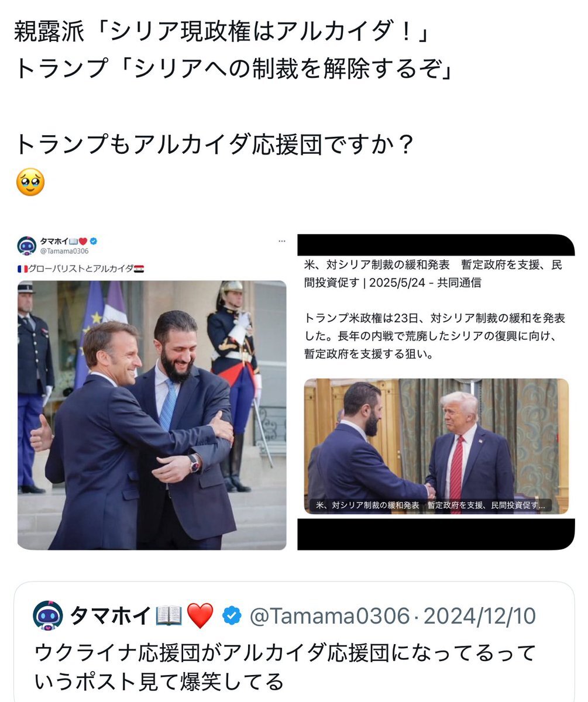The width and height of the screenshot is (588, 702).
Task: Open the タマホイ display name in the quoted tweet
Action: [111, 615]
